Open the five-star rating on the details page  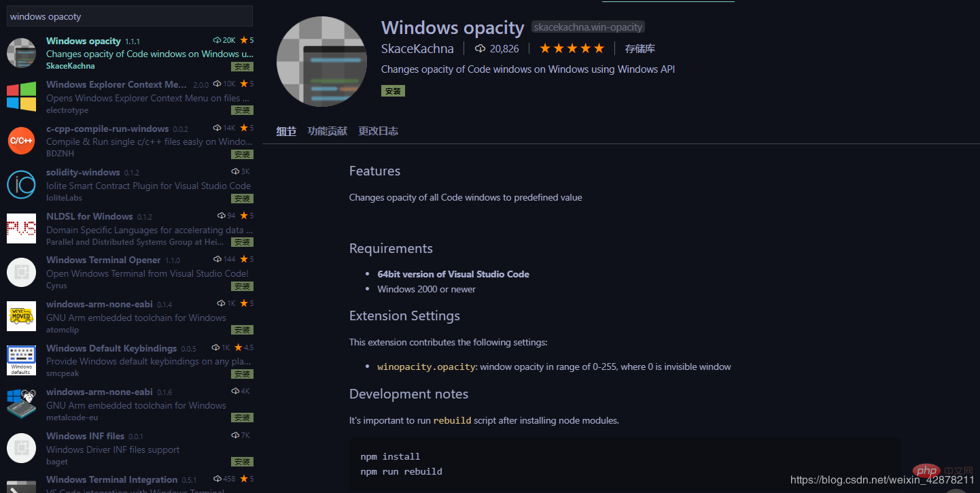(572, 48)
